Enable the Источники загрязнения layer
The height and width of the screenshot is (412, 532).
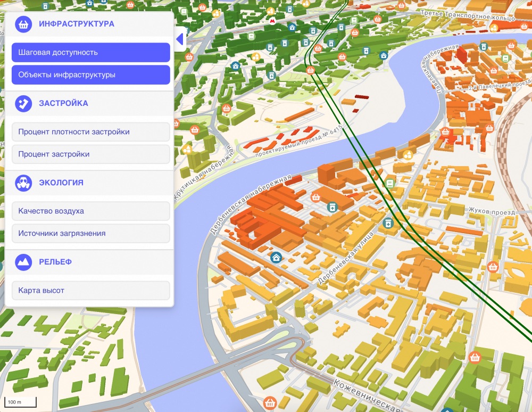click(90, 233)
